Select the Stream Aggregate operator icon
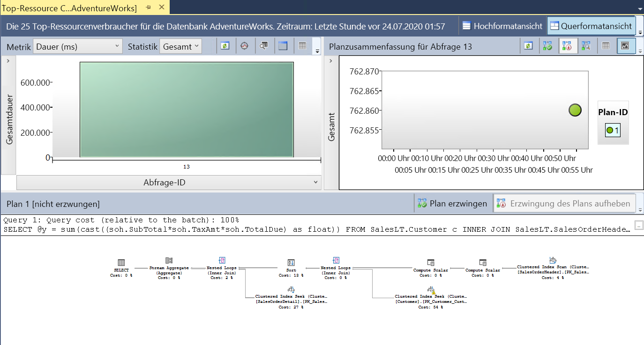Image resolution: width=644 pixels, height=345 pixels. [x=169, y=260]
